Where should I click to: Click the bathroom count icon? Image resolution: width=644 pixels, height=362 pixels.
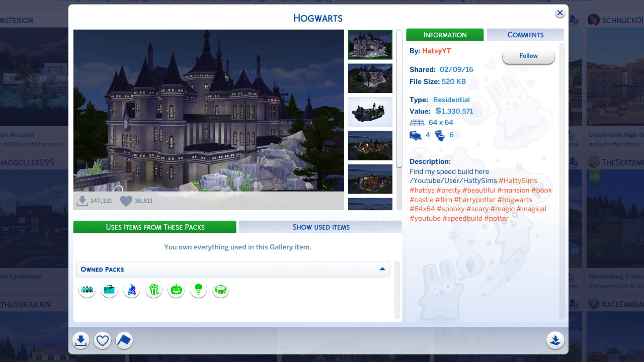[440, 135]
